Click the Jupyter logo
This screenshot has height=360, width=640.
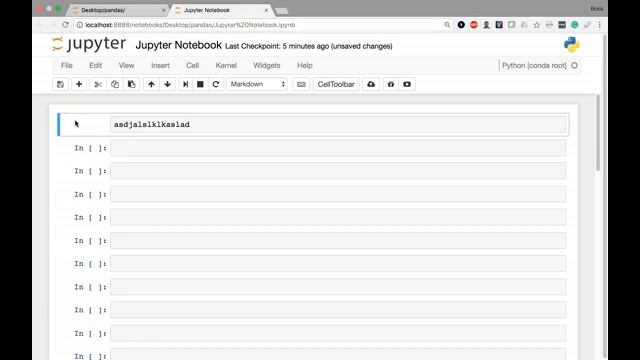click(x=89, y=44)
